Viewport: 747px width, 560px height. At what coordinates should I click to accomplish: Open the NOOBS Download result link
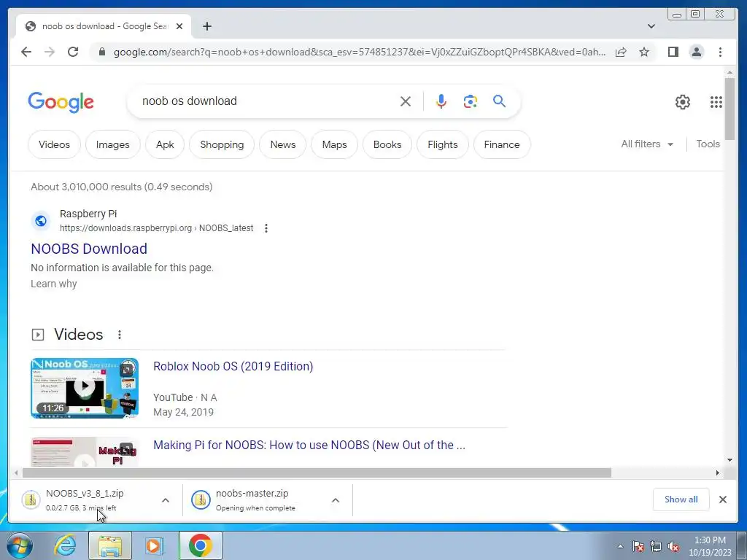click(89, 249)
